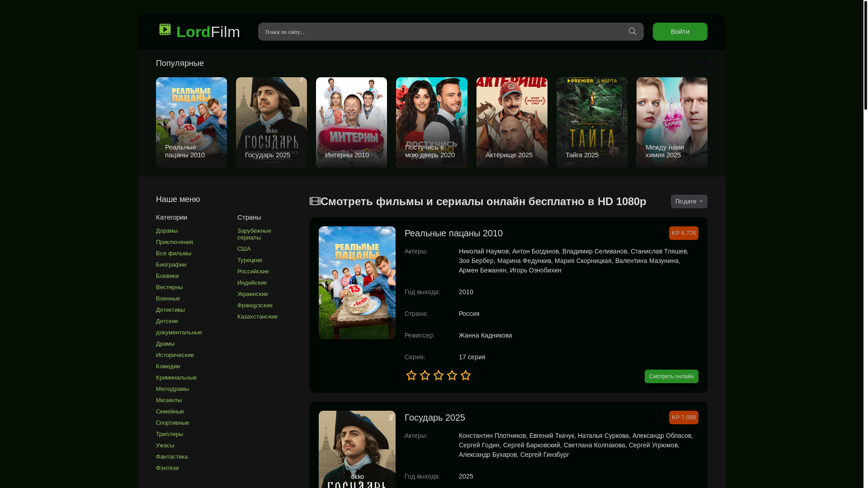Open Тайга 2025 carousel card

(x=592, y=122)
